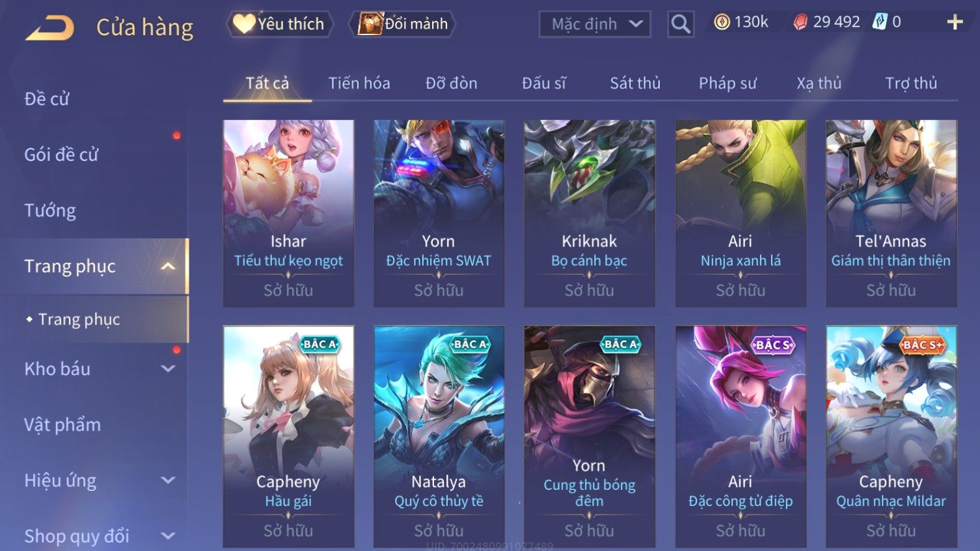Expand the Shop quy đổi section
The width and height of the screenshot is (980, 551).
(168, 536)
